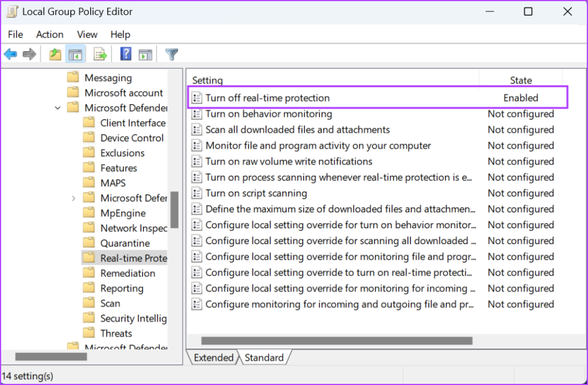Toggle the Show/Hide Console Tree toolbar icon
The image size is (588, 385).
pos(75,55)
